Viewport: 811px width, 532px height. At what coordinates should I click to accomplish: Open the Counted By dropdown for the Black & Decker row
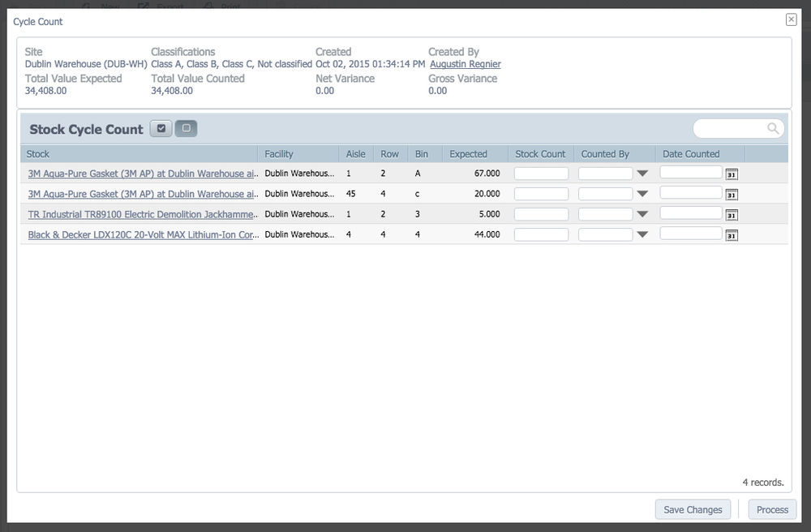642,234
